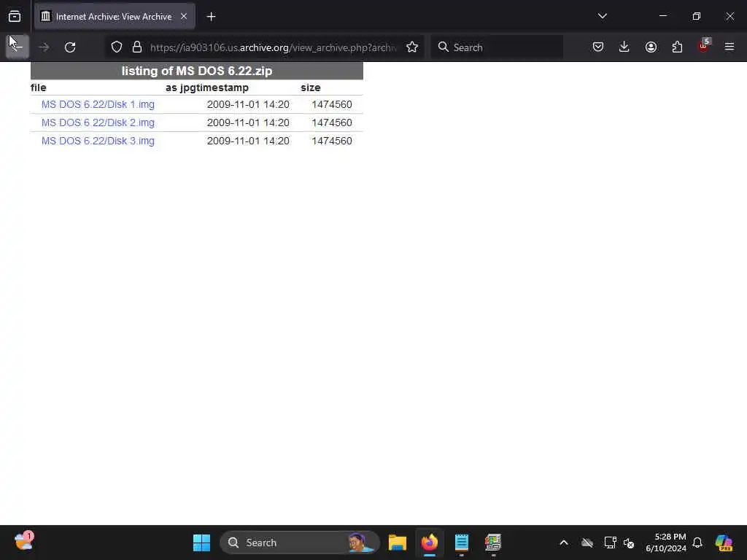The image size is (747, 560).
Task: Launch Copilot preview from the taskbar
Action: pyautogui.click(x=724, y=542)
